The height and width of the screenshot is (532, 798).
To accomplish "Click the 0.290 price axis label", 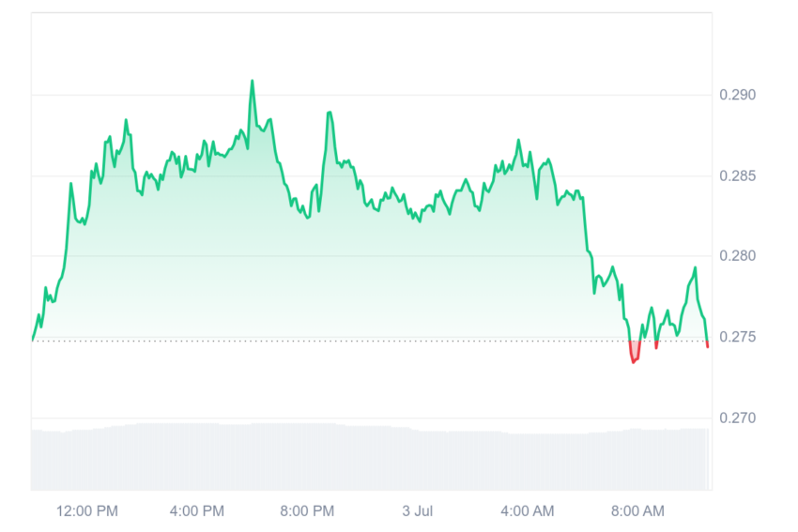I will [x=737, y=95].
